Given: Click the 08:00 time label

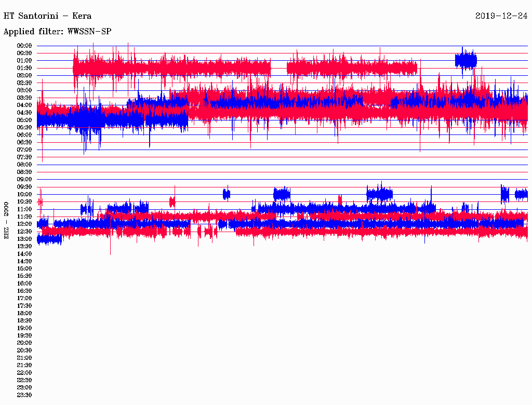Looking at the screenshot, I should point(24,165).
